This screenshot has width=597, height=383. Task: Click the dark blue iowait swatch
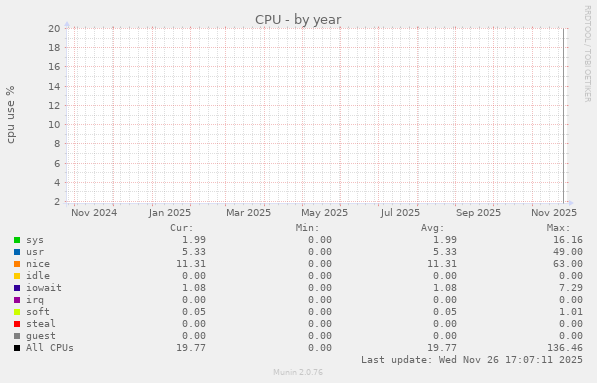pos(17,288)
